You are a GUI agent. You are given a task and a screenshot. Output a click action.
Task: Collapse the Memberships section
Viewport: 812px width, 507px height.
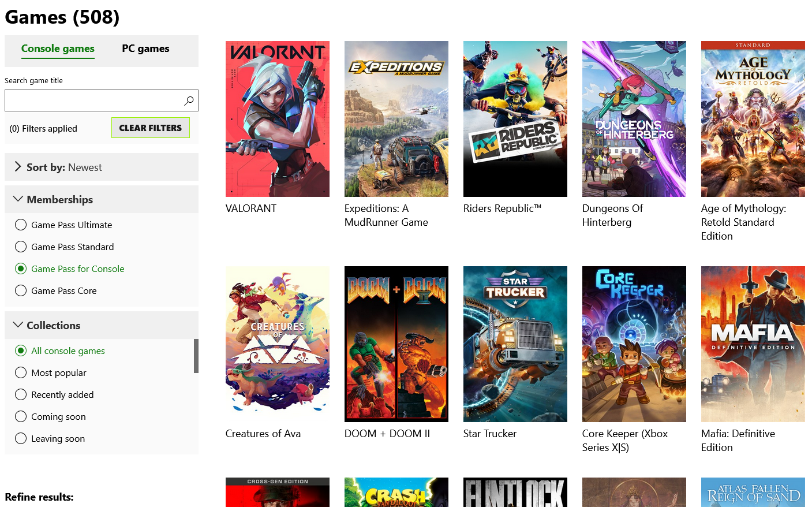coord(102,199)
